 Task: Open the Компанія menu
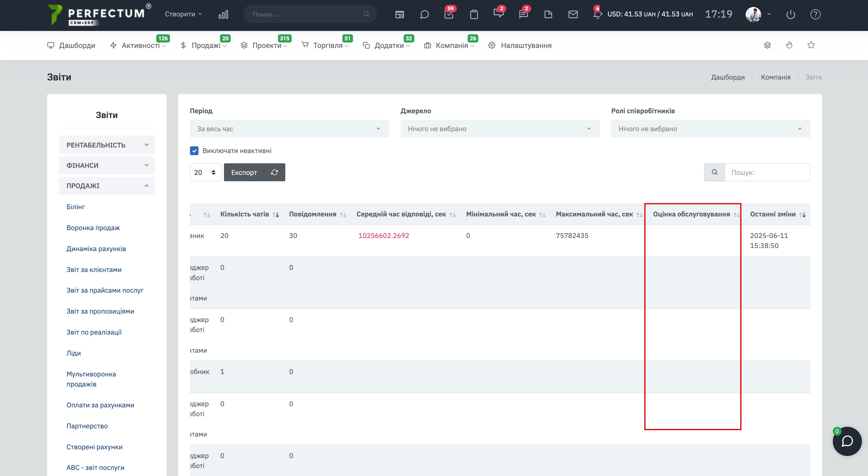(449, 45)
